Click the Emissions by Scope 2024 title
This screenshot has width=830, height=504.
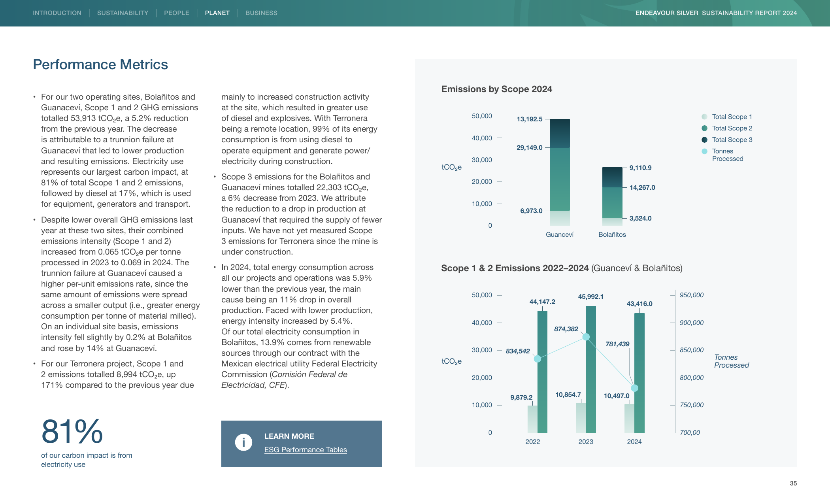pos(496,89)
